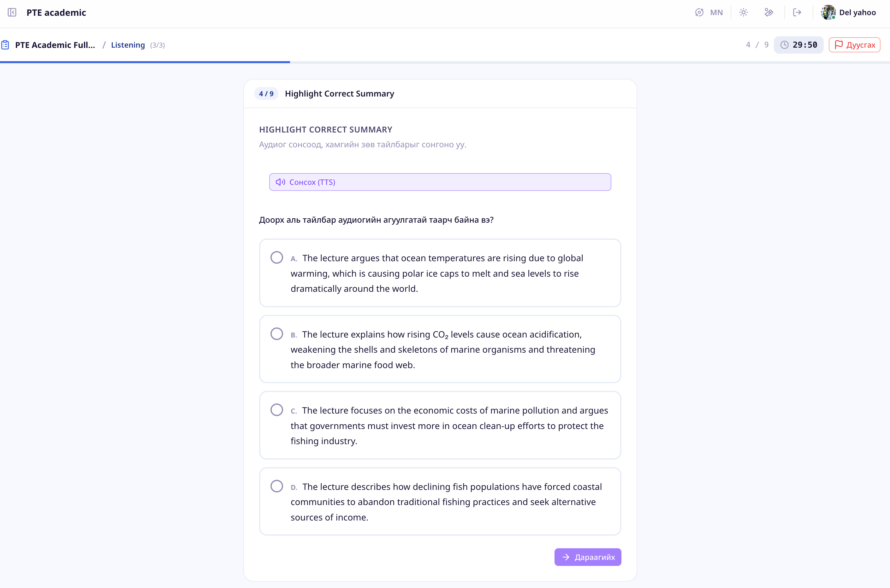890x588 pixels.
Task: Toggle light theme sun icon
Action: [x=743, y=12]
